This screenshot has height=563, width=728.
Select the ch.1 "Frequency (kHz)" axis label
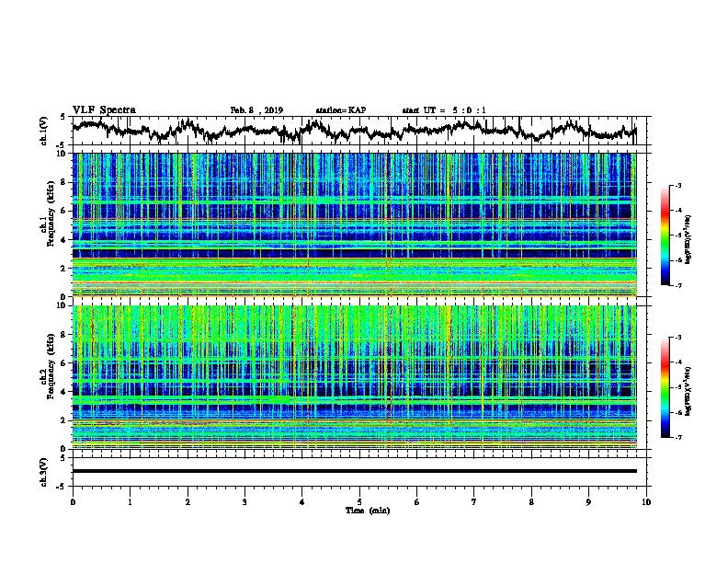pos(51,213)
